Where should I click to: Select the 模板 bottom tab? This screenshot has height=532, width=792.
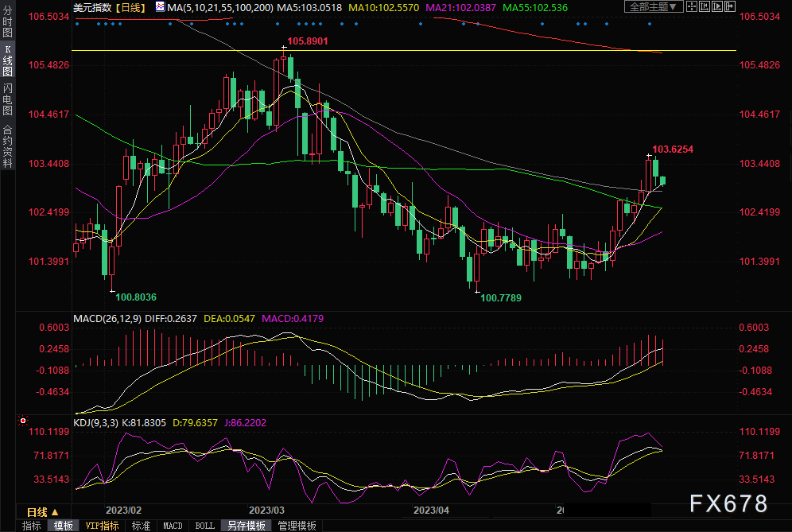[x=63, y=526]
